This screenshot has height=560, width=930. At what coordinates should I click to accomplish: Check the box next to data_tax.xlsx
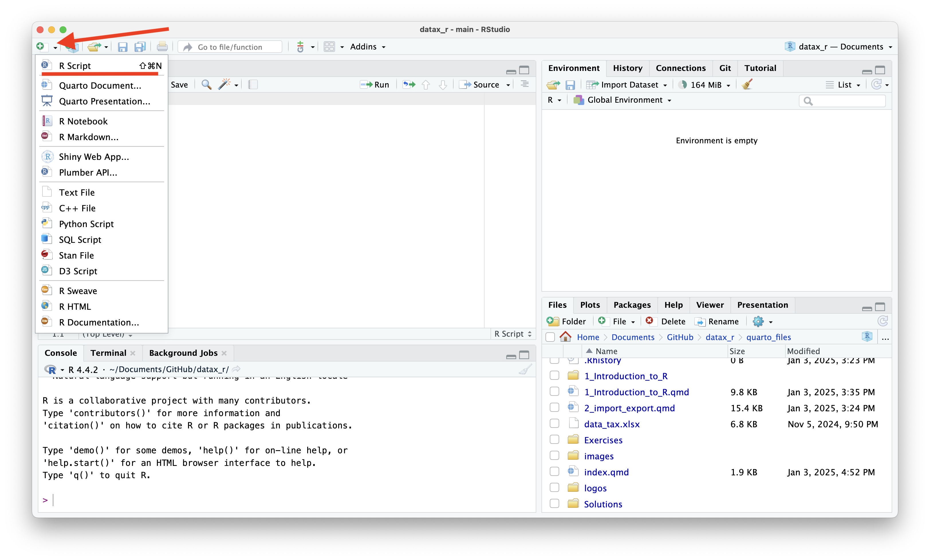click(x=554, y=424)
